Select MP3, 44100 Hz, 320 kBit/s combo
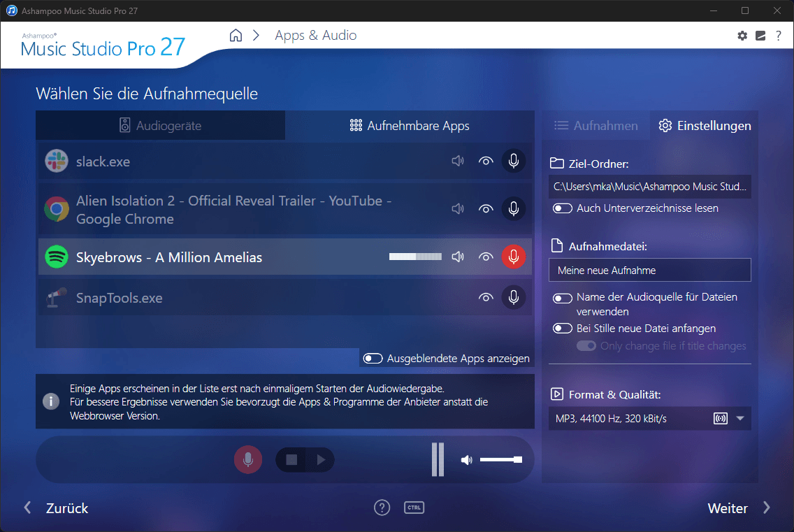Image resolution: width=794 pixels, height=532 pixels. [650, 419]
